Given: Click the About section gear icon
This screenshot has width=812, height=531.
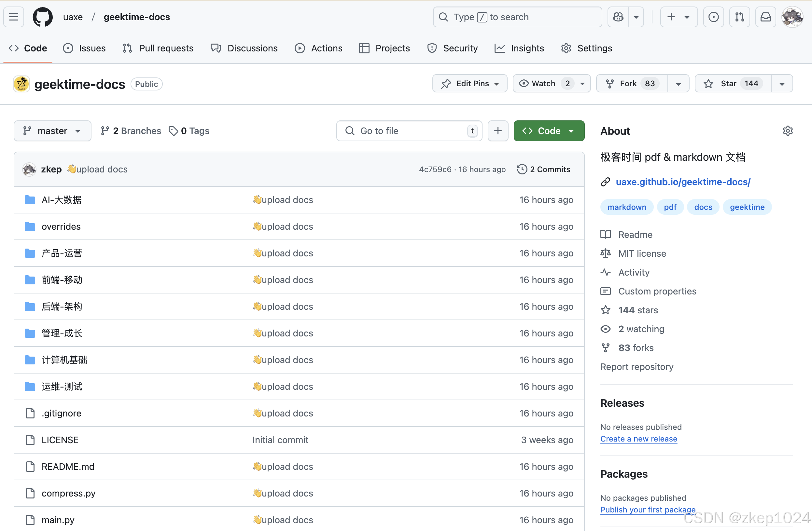Looking at the screenshot, I should click(788, 131).
